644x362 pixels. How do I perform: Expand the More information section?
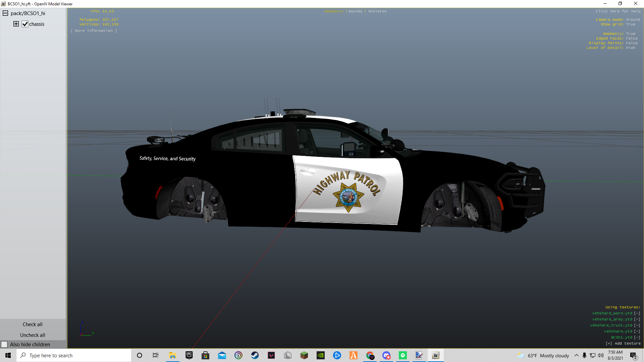94,31
